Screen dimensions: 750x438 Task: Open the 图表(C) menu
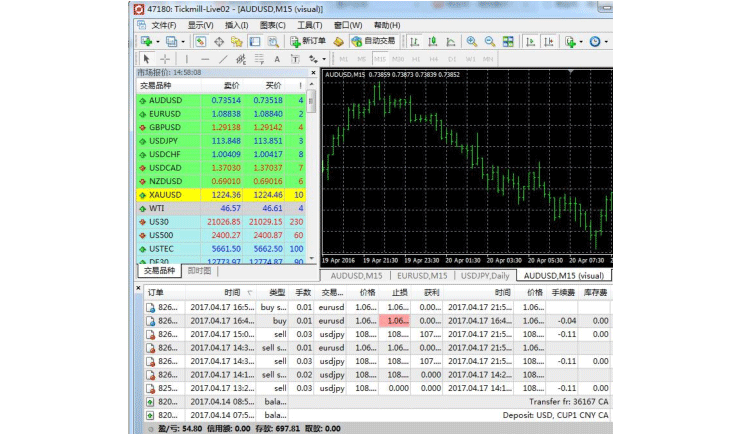point(271,24)
